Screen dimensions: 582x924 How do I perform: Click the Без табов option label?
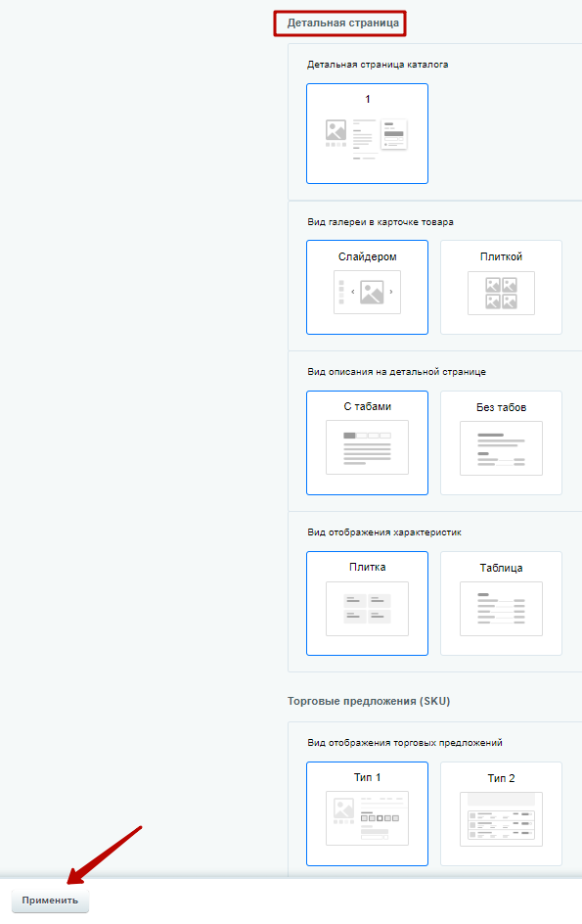coord(501,408)
